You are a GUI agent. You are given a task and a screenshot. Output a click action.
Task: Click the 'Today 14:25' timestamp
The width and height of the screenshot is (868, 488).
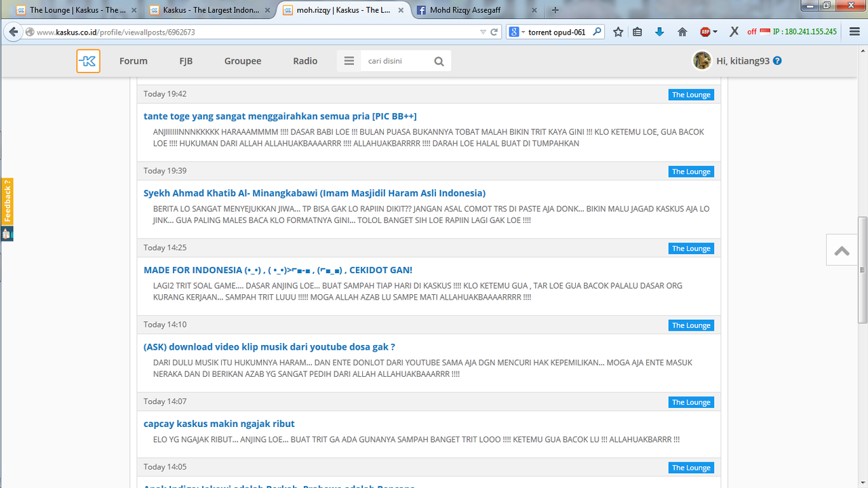tap(165, 248)
